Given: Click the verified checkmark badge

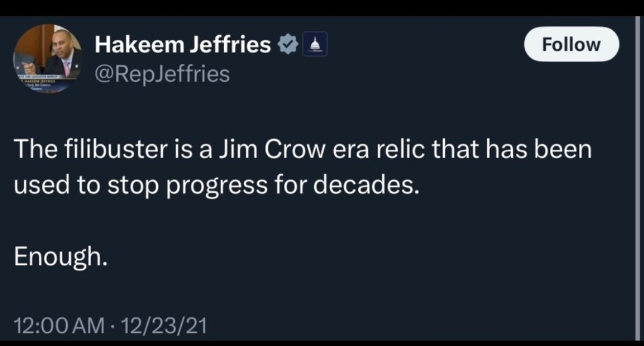Looking at the screenshot, I should pyautogui.click(x=288, y=44).
